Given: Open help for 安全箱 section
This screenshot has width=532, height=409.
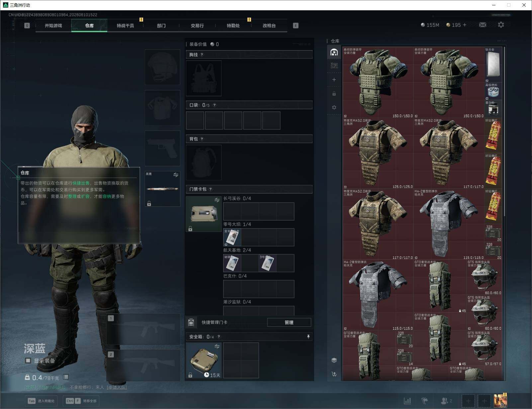Looking at the screenshot, I should coord(219,337).
